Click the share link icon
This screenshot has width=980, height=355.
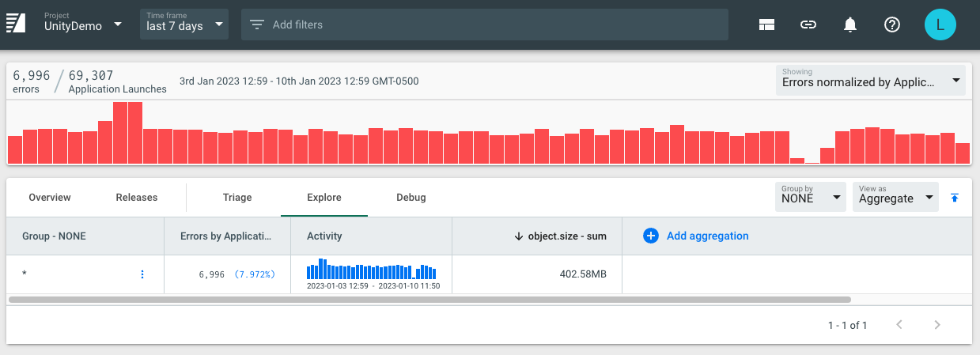[x=808, y=25]
